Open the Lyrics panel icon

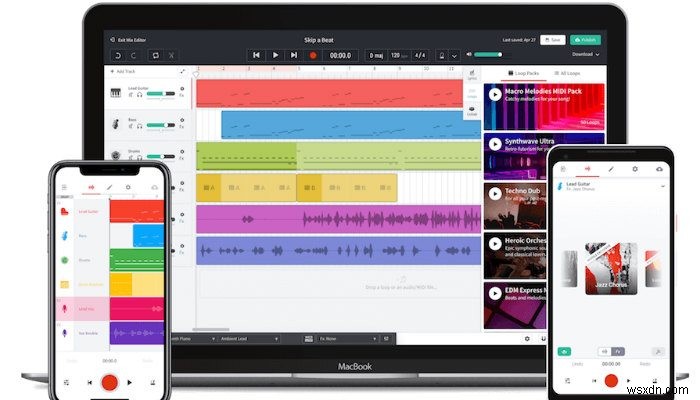tap(472, 75)
